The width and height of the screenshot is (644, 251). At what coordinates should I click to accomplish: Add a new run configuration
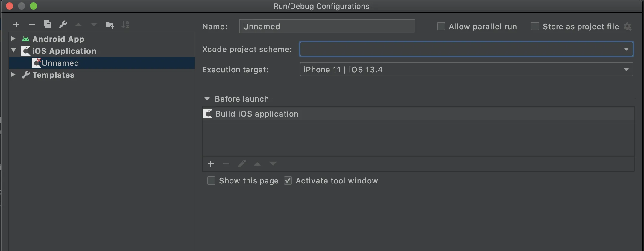pos(16,25)
